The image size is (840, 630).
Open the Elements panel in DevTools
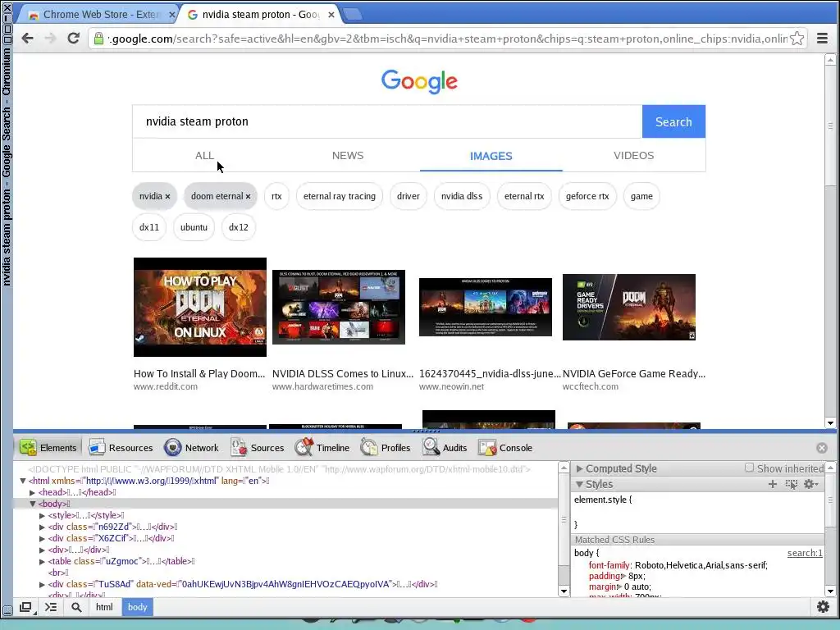click(x=48, y=447)
